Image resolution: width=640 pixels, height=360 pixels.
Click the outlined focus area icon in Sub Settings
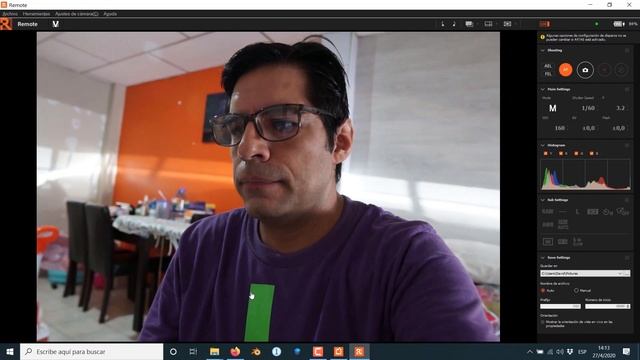(548, 242)
